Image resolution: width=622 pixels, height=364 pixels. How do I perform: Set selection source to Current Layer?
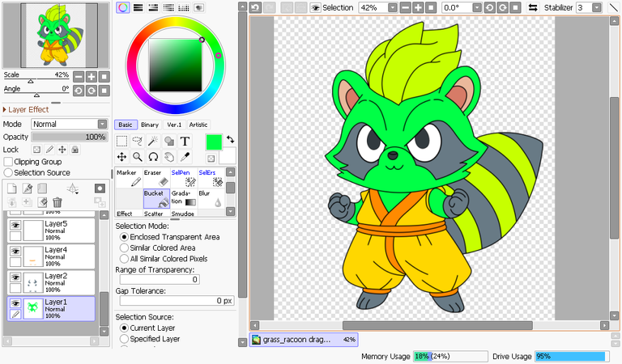click(x=124, y=328)
